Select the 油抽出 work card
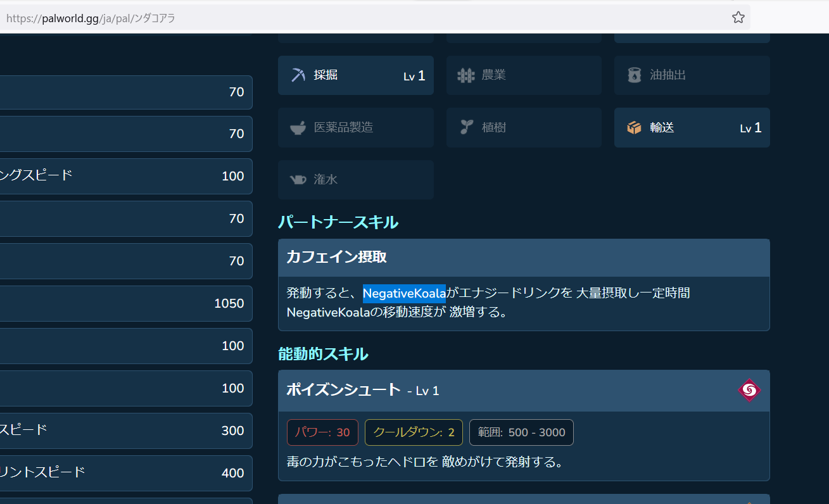The height and width of the screenshot is (504, 829). pyautogui.click(x=692, y=75)
